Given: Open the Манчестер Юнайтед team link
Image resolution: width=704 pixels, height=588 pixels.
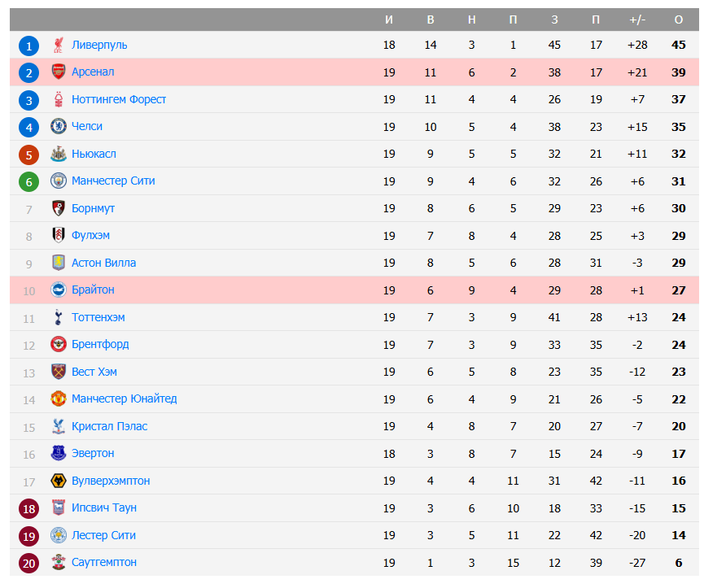Looking at the screenshot, I should (124, 399).
